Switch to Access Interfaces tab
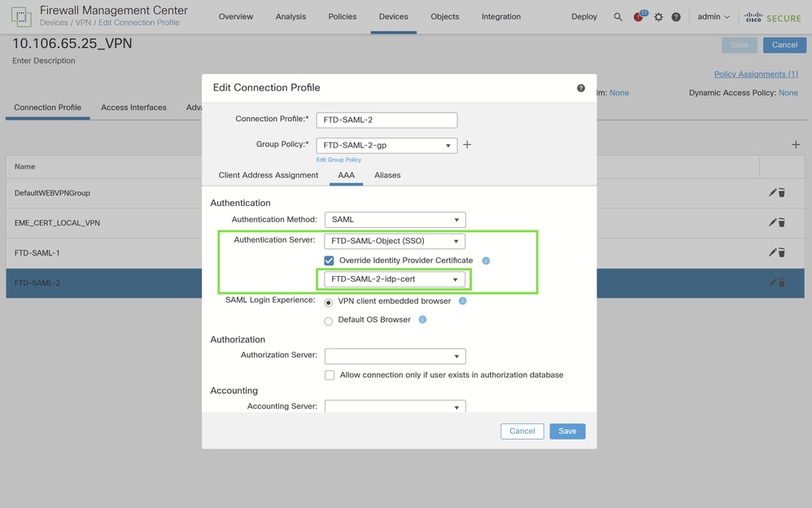This screenshot has height=508, width=812. [133, 107]
